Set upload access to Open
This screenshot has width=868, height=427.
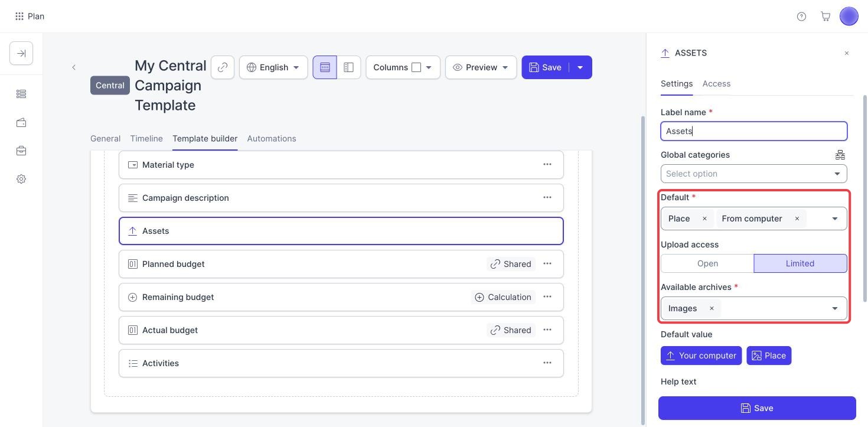point(707,263)
